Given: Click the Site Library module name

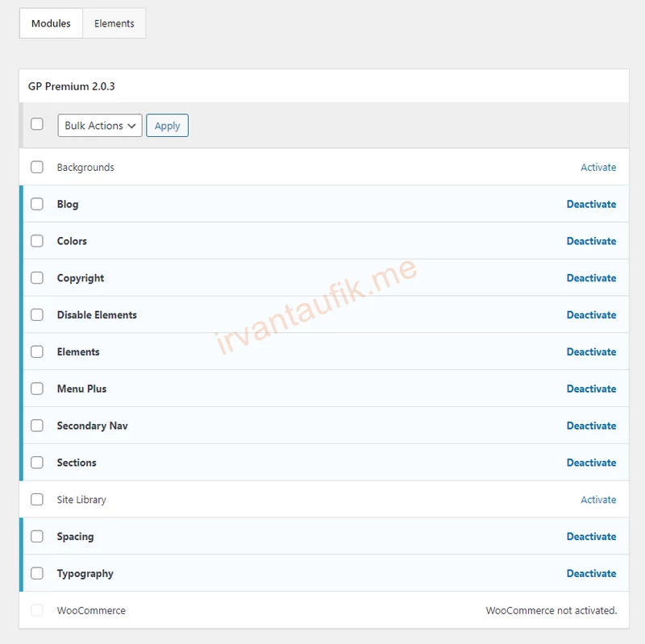Looking at the screenshot, I should click(81, 500).
